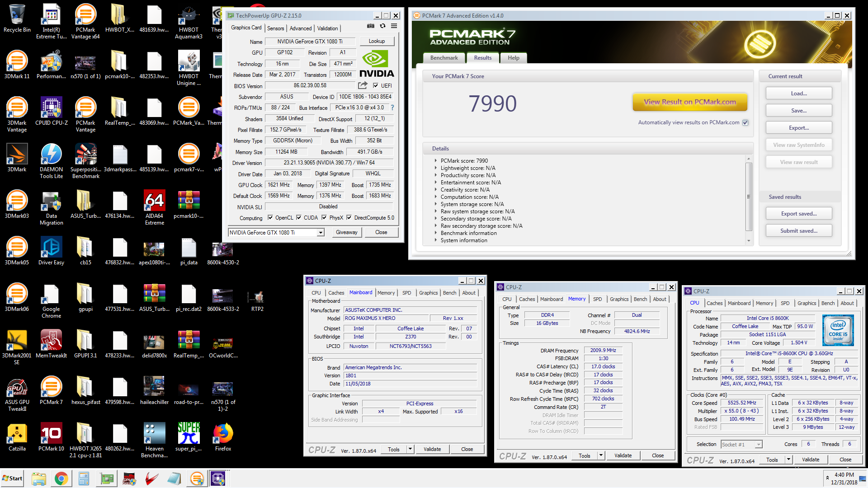Switch to the Benchmark tab in PCMark 7
868x488 pixels.
444,58
